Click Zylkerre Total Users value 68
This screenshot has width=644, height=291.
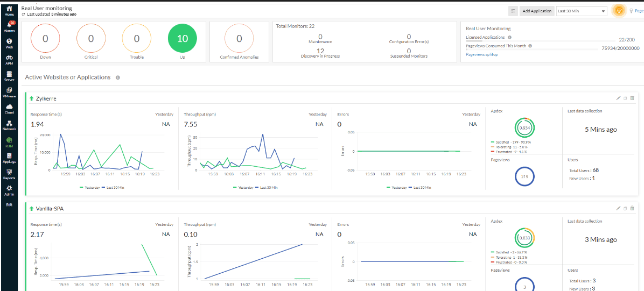596,170
